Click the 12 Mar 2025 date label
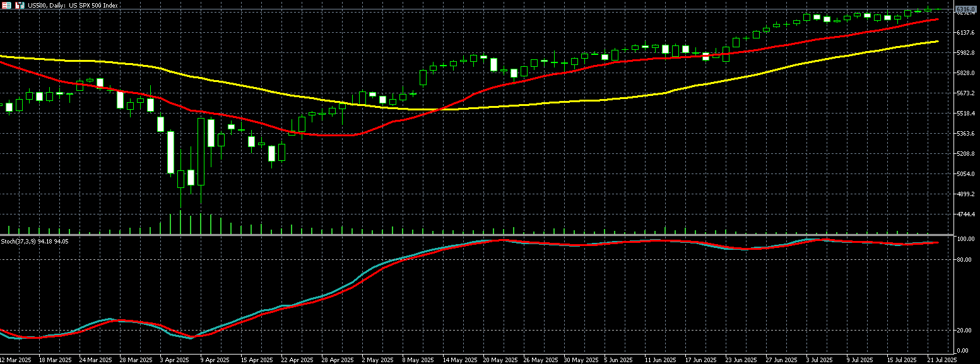The image size is (980, 364). pyautogui.click(x=16, y=360)
